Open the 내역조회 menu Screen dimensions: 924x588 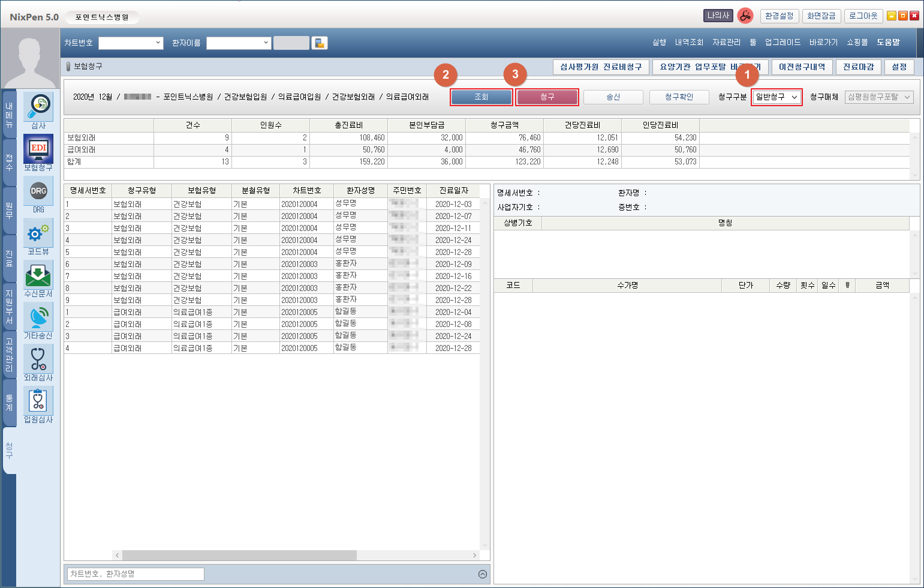[689, 43]
